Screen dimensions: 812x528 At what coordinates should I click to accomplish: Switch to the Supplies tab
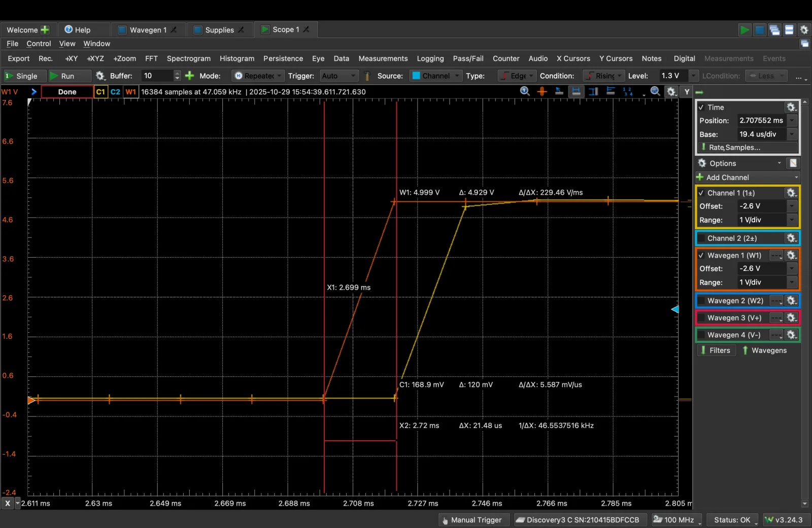click(219, 30)
